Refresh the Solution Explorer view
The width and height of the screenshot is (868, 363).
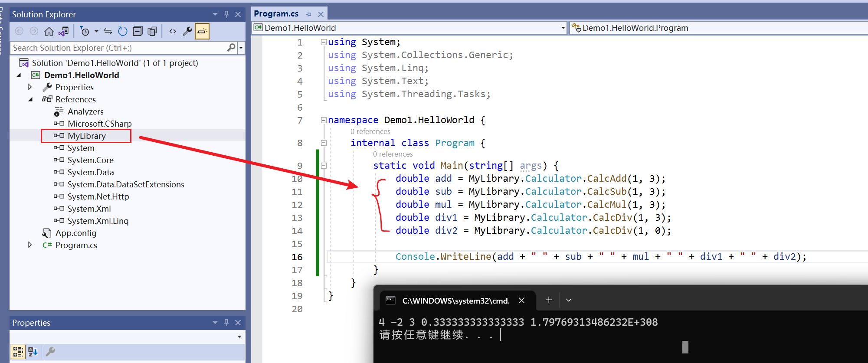pyautogui.click(x=123, y=31)
